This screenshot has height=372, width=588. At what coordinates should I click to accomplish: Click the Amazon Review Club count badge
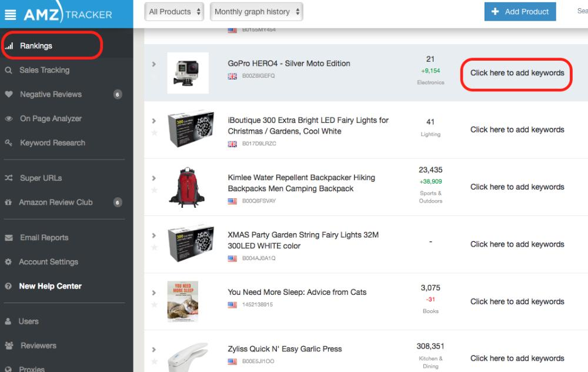click(118, 202)
